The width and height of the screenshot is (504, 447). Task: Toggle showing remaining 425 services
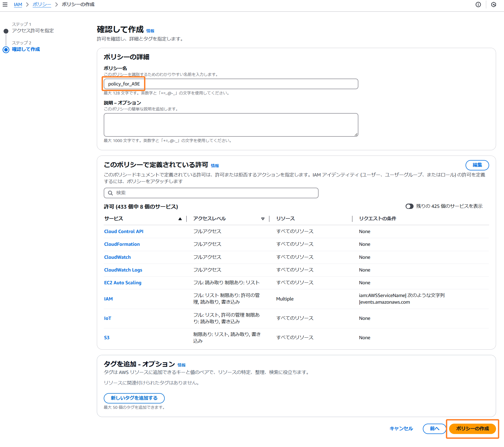click(x=409, y=206)
